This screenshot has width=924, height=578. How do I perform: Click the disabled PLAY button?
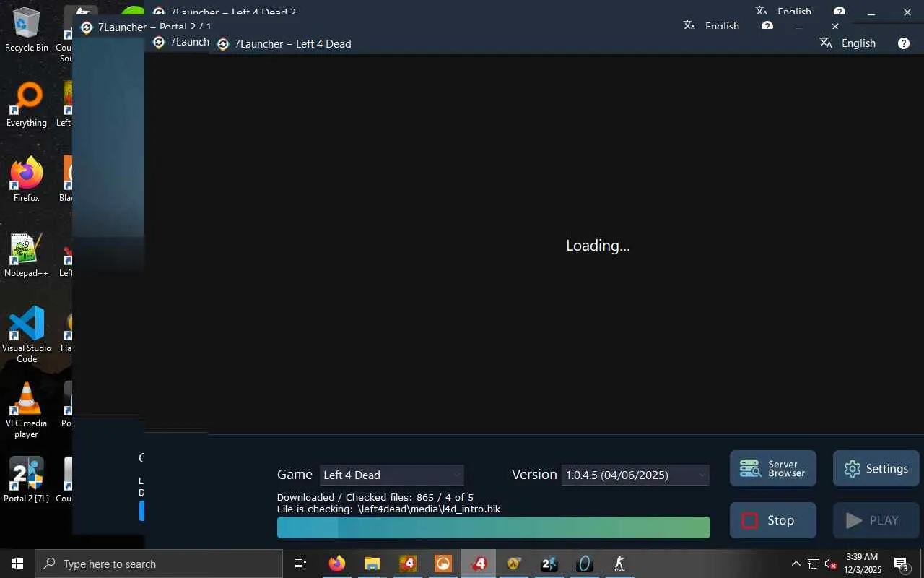(x=876, y=520)
